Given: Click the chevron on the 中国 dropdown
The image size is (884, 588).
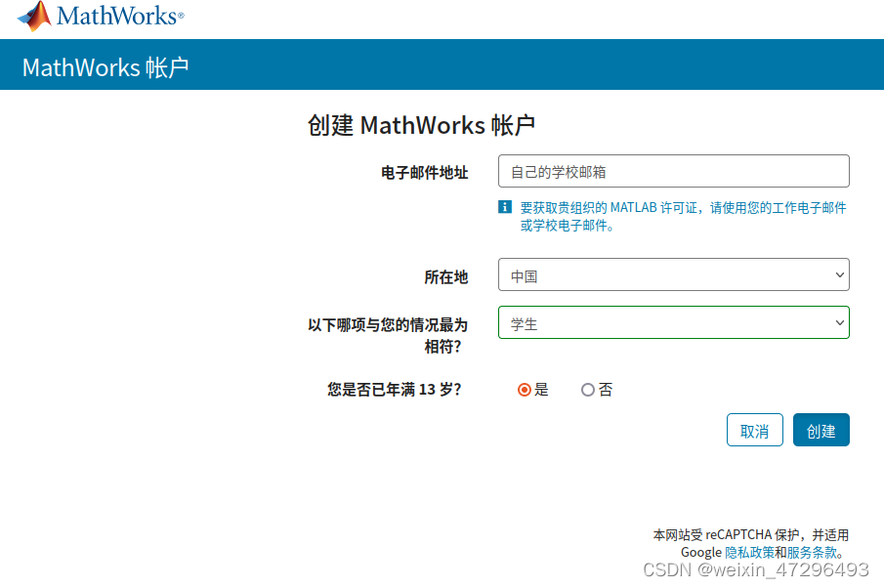Looking at the screenshot, I should (x=840, y=274).
